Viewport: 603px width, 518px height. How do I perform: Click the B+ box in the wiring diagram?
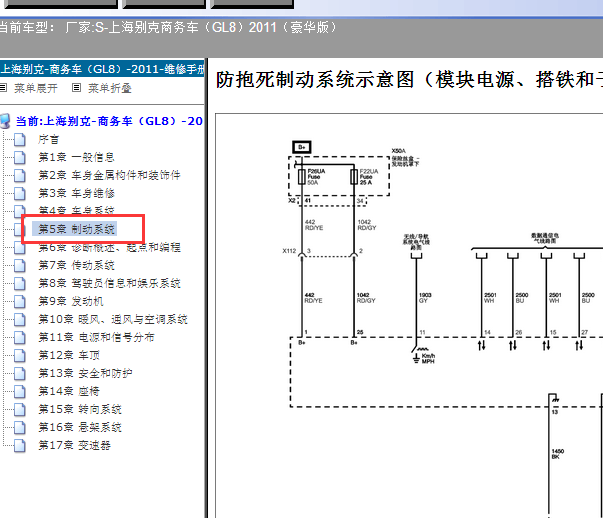pyautogui.click(x=302, y=147)
